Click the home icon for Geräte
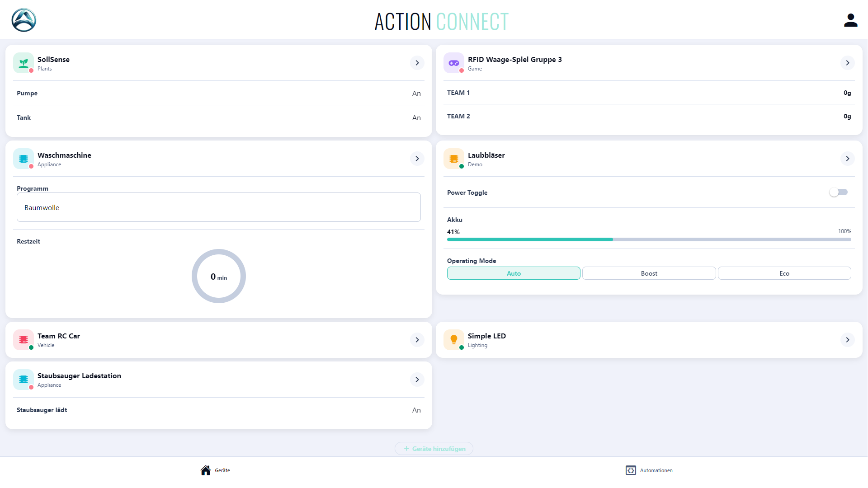 point(206,470)
